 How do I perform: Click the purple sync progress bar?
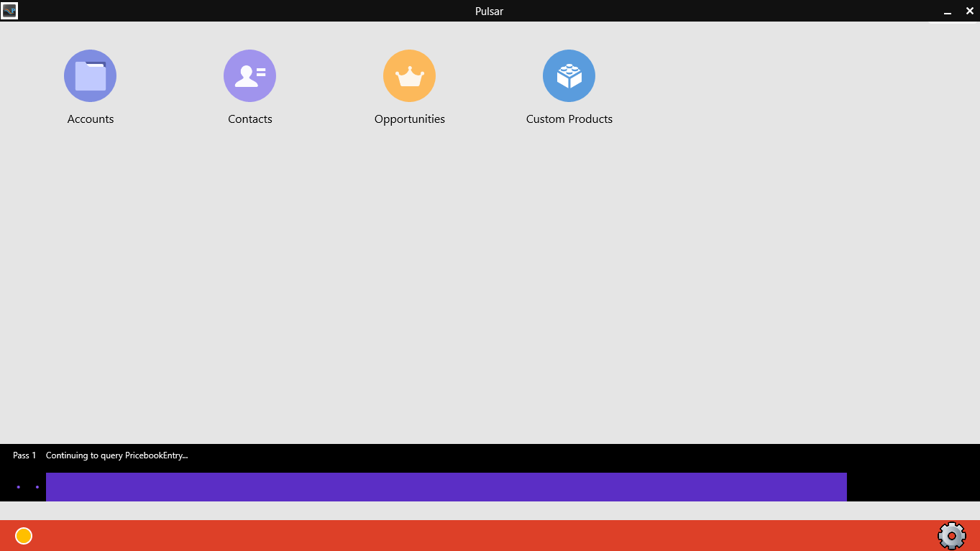[x=447, y=487]
